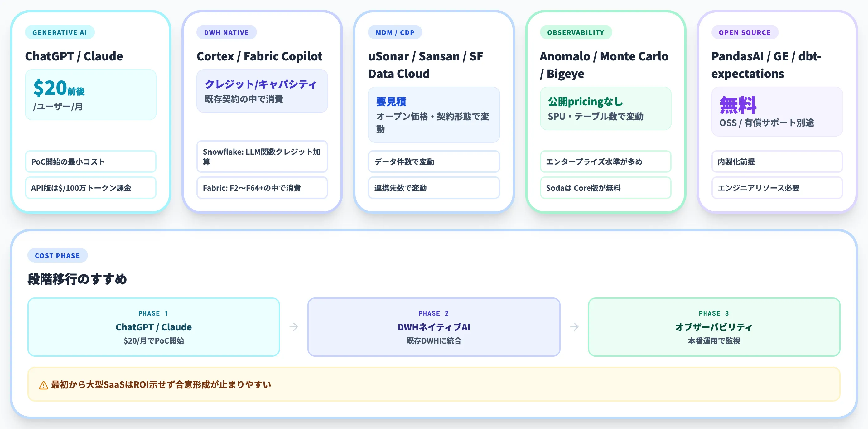Click the PoC開始の最小コスト row
This screenshot has height=429, width=868.
[x=91, y=161]
